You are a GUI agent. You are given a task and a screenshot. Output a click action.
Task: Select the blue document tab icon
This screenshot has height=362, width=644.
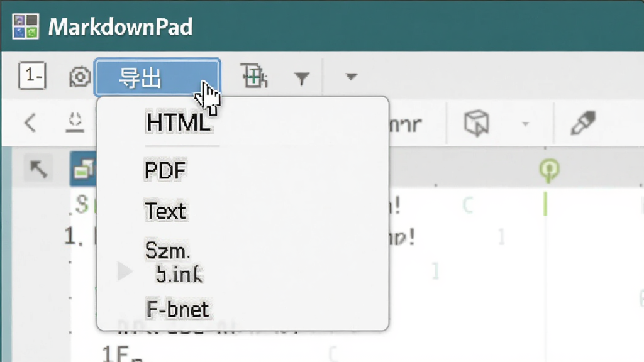coord(84,168)
